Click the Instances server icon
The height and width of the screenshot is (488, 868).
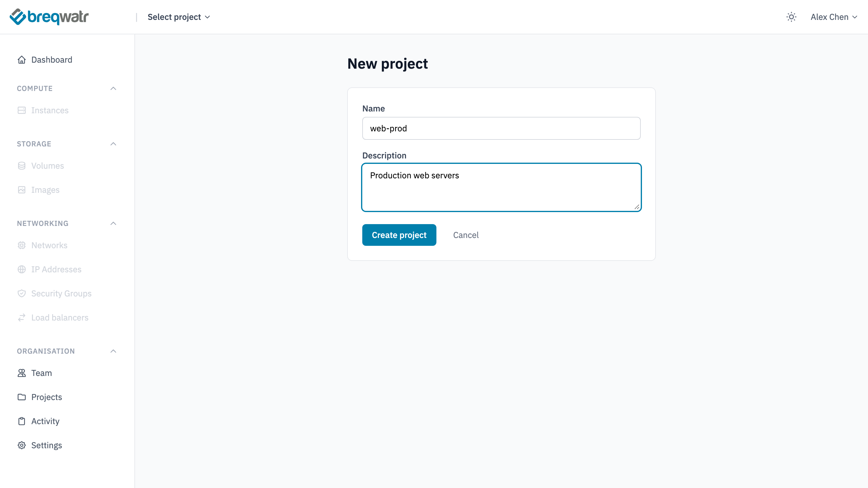coord(22,111)
